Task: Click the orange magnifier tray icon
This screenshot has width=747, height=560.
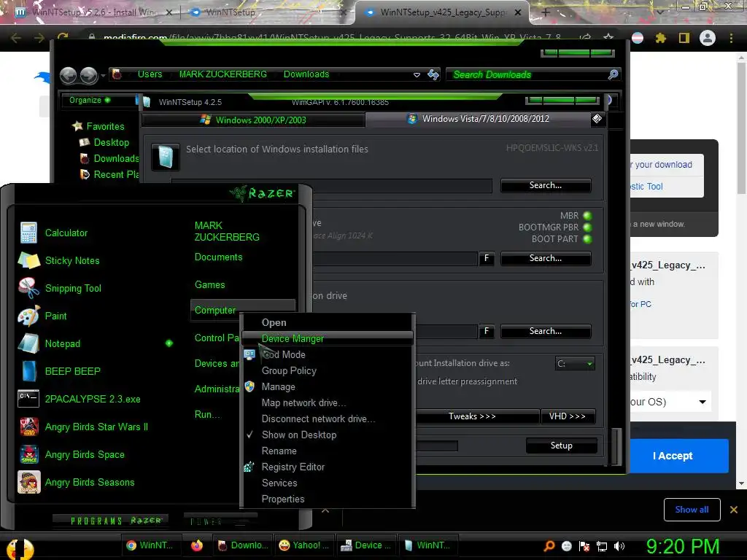Action: (x=549, y=546)
